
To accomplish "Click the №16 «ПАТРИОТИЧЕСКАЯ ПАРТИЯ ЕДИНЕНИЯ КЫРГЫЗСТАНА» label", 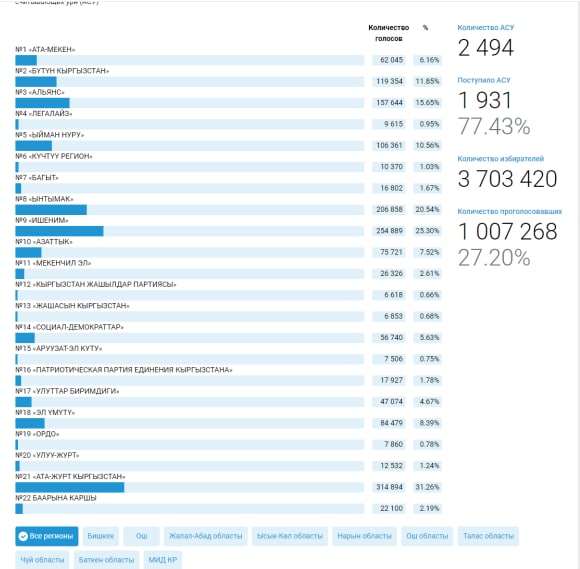I will tap(124, 370).
